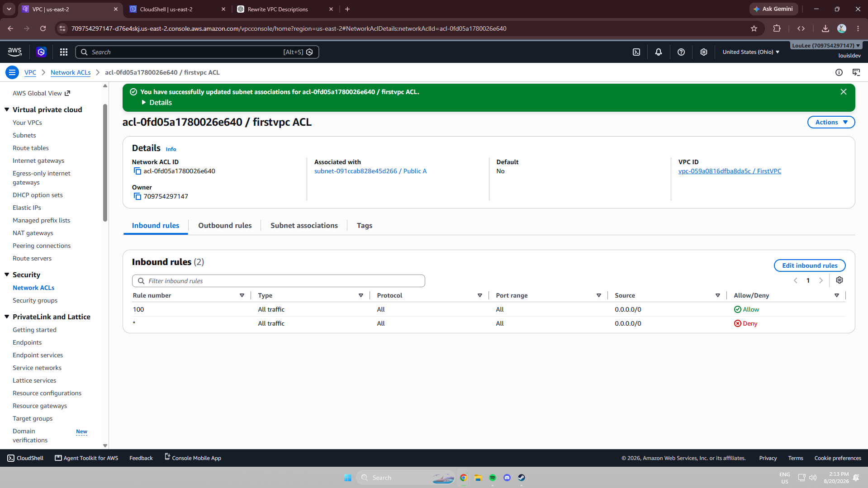Open the notifications bell
Viewport: 868px width, 488px height.
point(659,52)
